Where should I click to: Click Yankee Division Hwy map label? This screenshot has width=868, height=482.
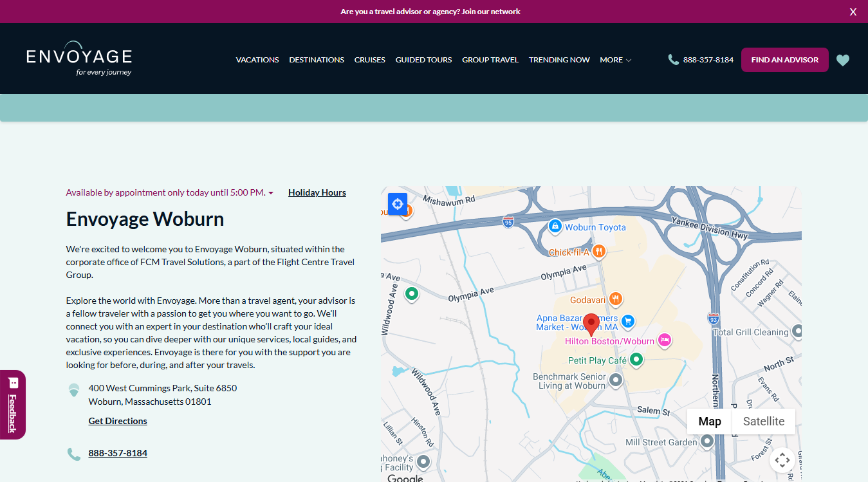click(x=710, y=228)
